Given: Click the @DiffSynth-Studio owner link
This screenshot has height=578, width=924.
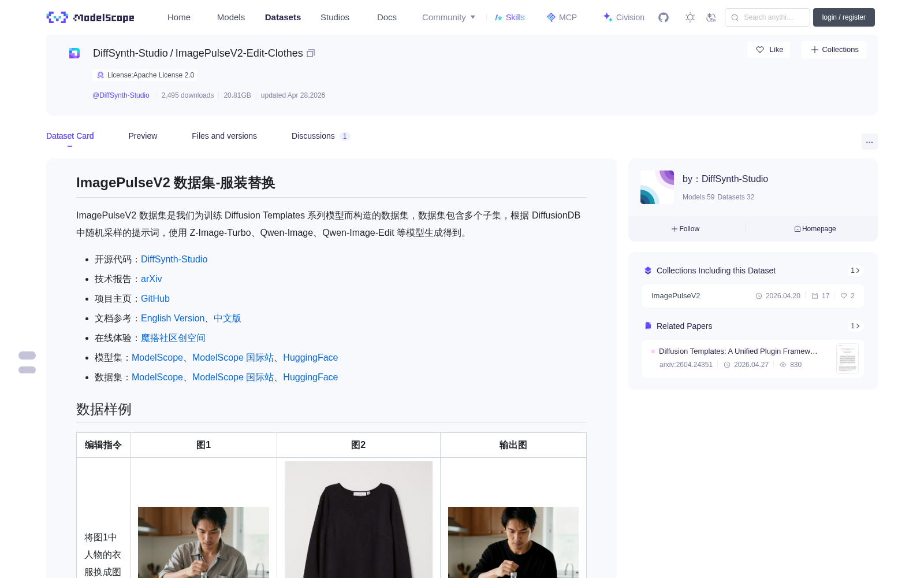Looking at the screenshot, I should [x=121, y=95].
